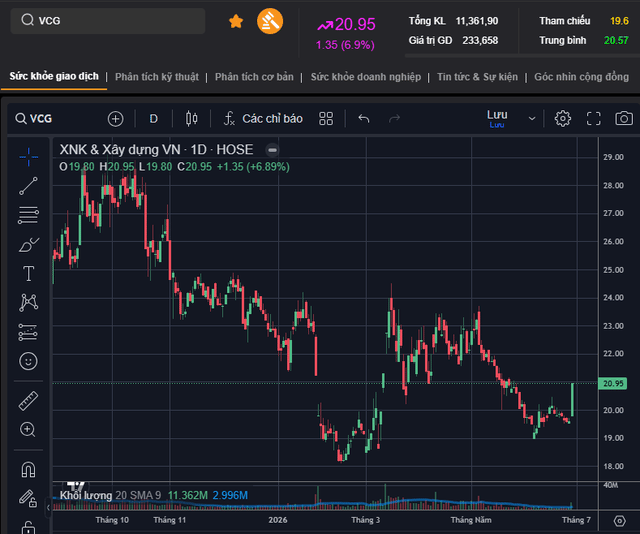The image size is (640, 534).
Task: Activate the zoom in tool
Action: (28, 429)
